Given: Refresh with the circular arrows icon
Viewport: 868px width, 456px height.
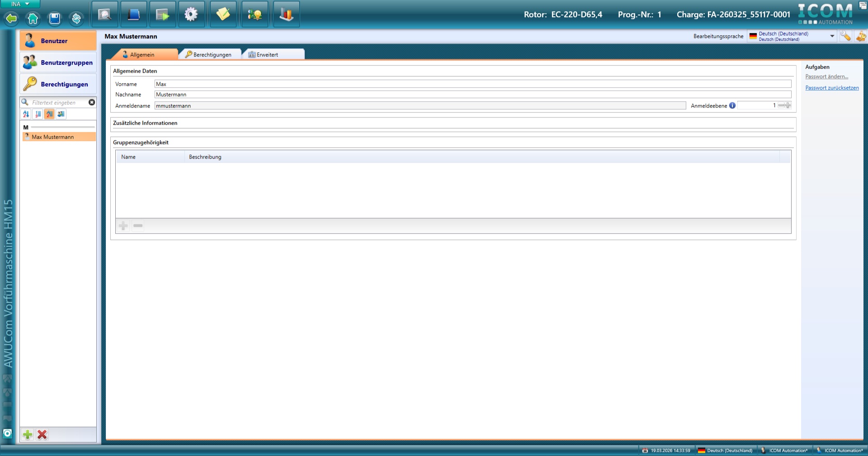Looking at the screenshot, I should 76,19.
